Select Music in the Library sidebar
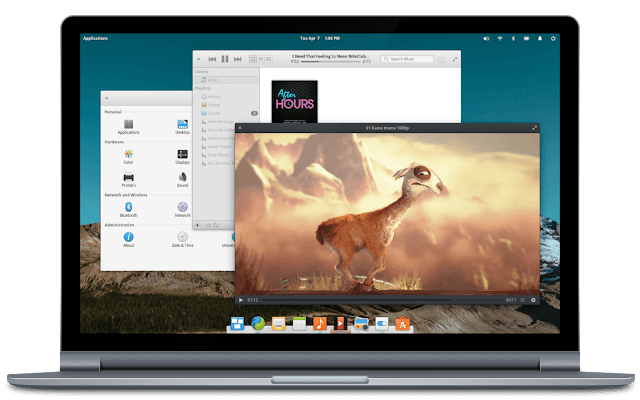 click(x=226, y=80)
